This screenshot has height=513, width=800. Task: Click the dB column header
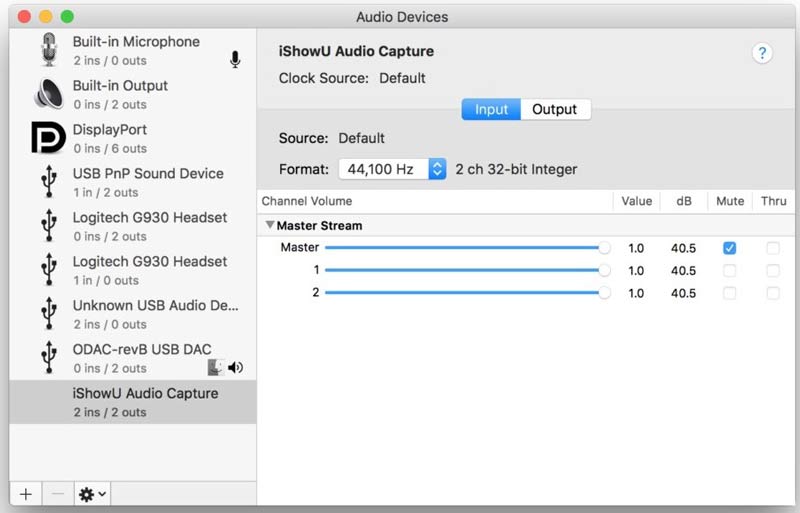[684, 201]
